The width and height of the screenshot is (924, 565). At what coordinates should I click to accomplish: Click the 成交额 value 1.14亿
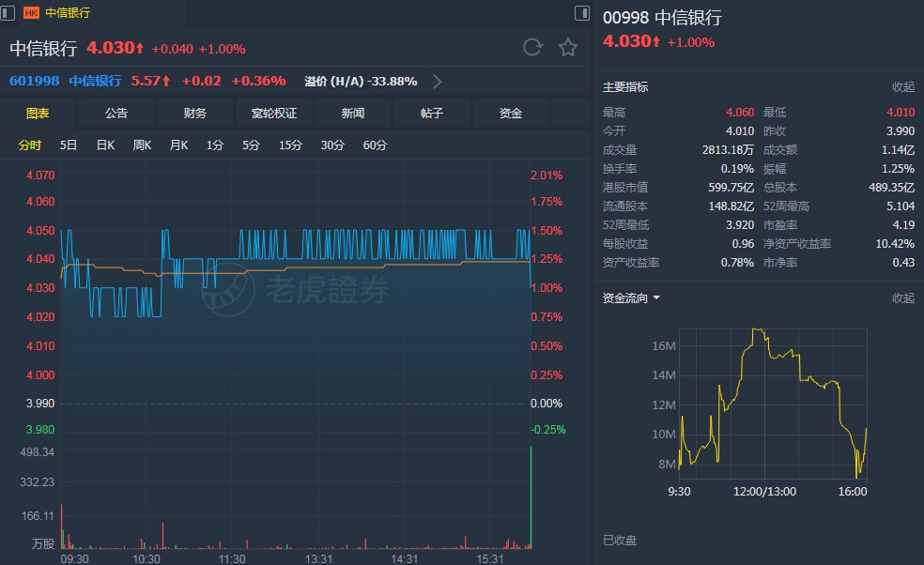pos(898,149)
